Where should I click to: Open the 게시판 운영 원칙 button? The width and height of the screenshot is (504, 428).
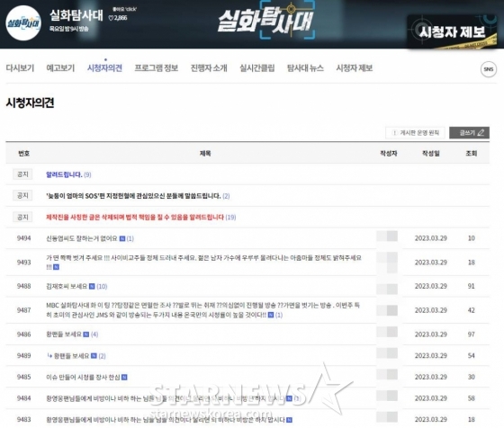point(415,132)
